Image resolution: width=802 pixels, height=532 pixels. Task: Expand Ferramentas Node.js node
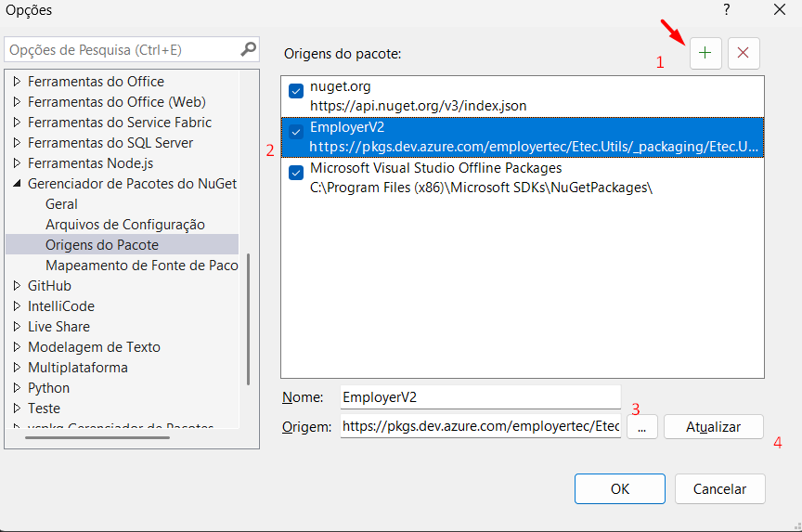[x=17, y=163]
